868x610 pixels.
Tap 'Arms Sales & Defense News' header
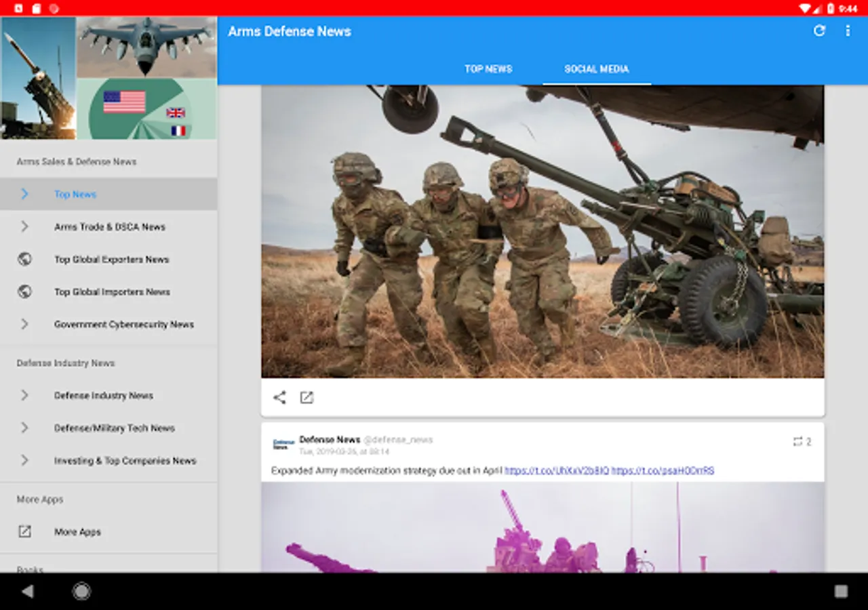[77, 162]
